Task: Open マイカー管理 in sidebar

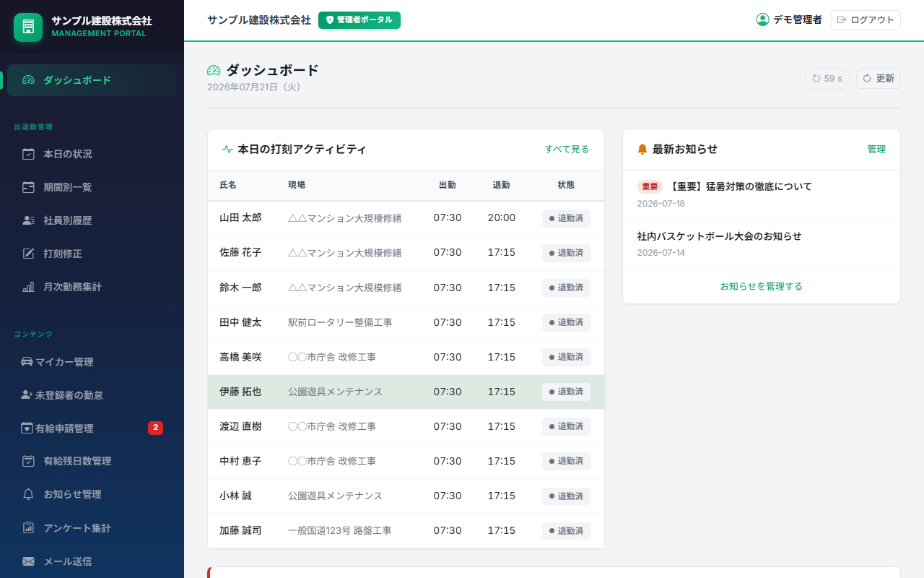Action: 92,362
